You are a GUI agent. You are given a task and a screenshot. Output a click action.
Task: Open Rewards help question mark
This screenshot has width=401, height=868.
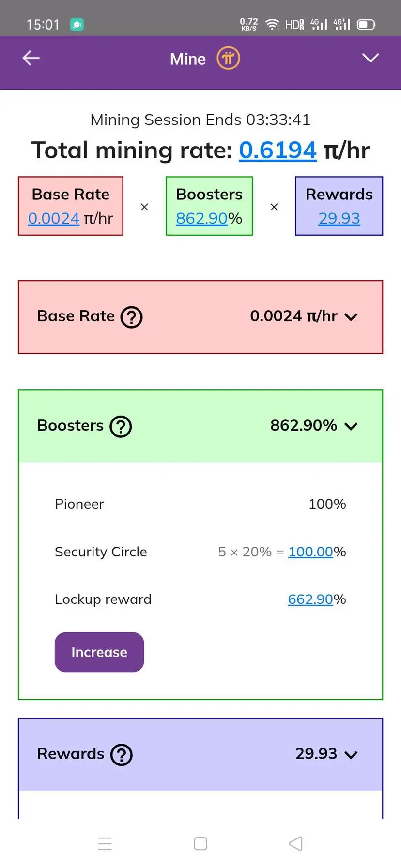click(122, 755)
